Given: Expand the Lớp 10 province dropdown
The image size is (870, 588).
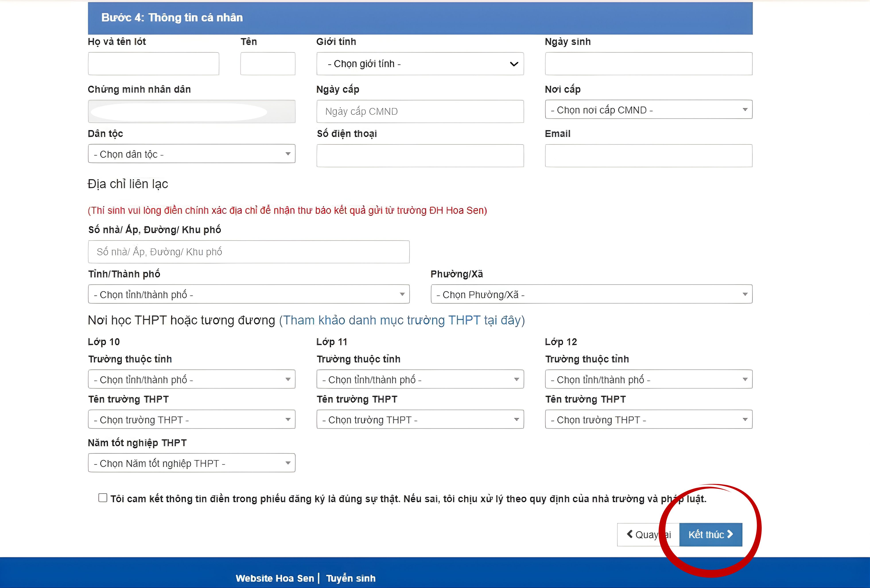Looking at the screenshot, I should click(x=191, y=379).
